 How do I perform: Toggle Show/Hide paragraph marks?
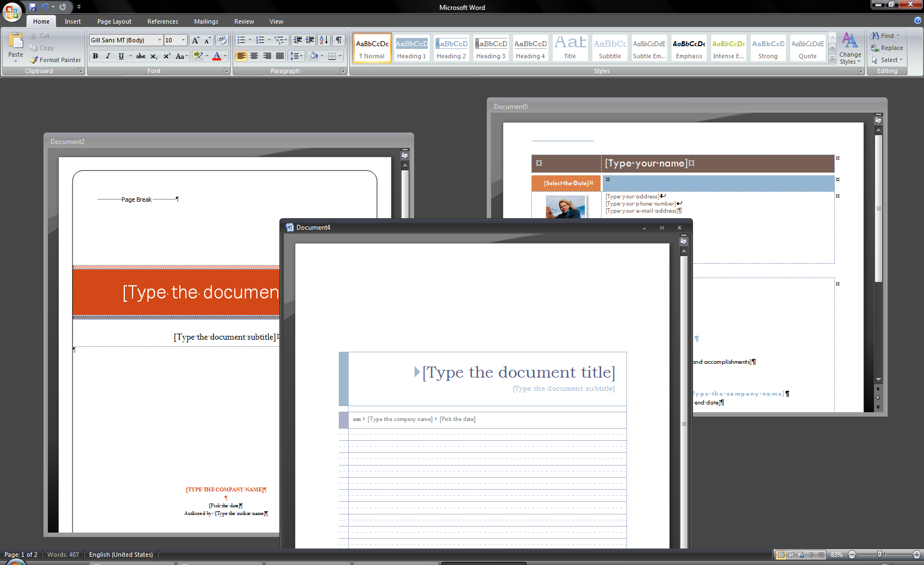pos(339,40)
